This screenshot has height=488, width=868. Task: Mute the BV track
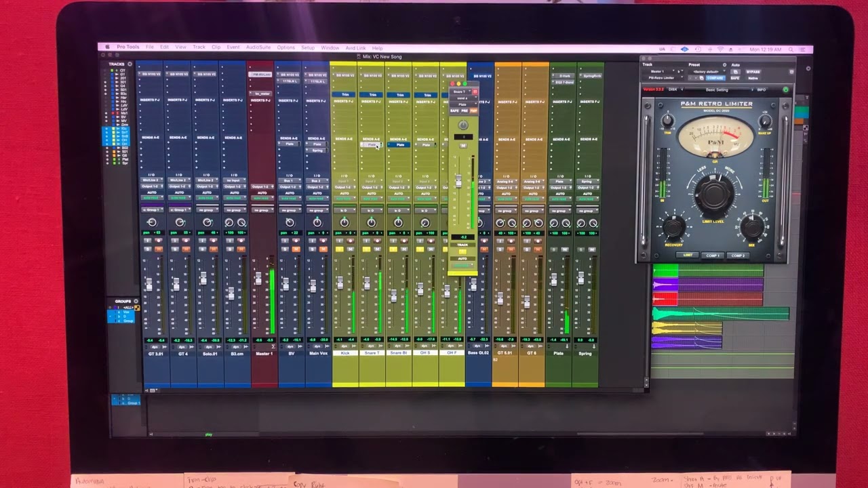295,249
